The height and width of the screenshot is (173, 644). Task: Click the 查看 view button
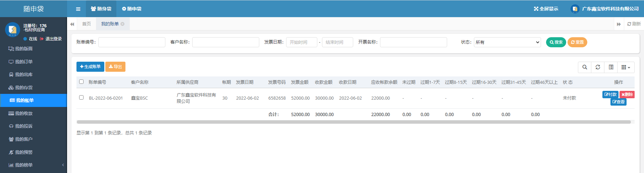point(619,102)
